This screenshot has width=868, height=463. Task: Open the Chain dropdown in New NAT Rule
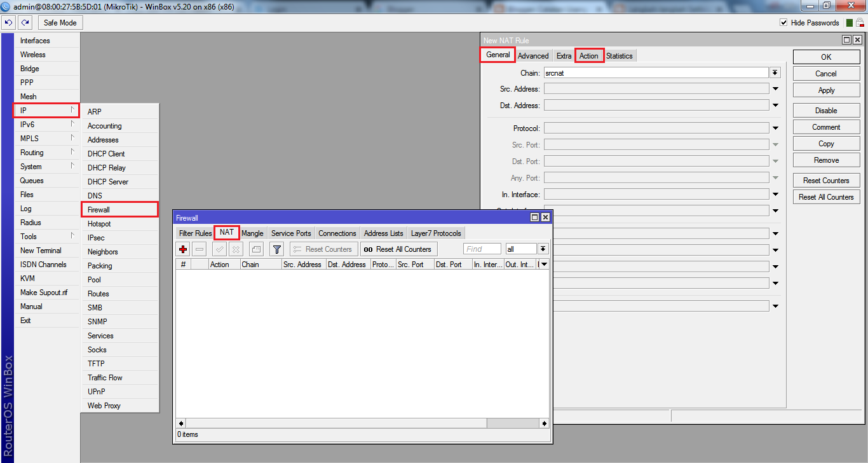point(775,73)
